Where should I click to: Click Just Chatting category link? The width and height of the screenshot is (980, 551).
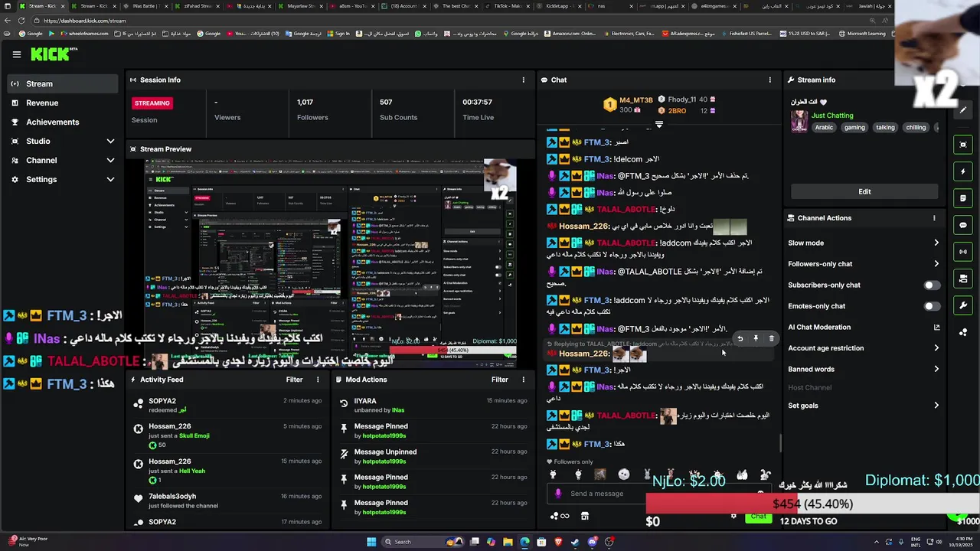pyautogui.click(x=832, y=116)
